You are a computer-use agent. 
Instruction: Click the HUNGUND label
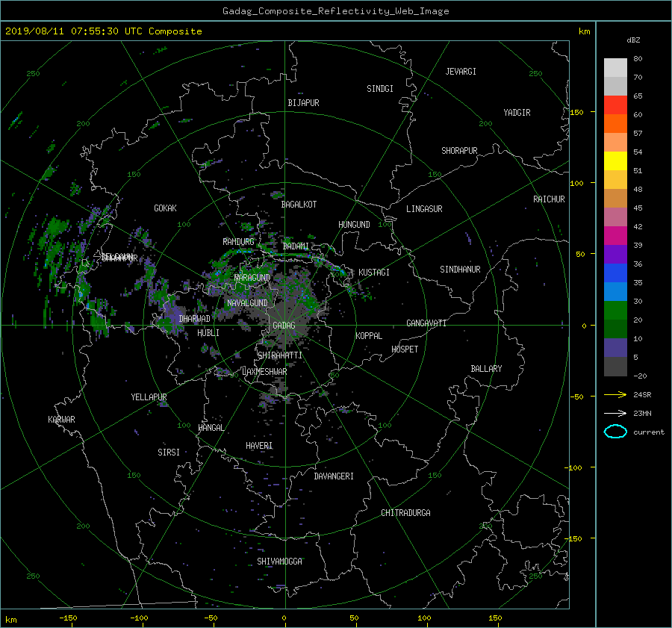coord(354,225)
